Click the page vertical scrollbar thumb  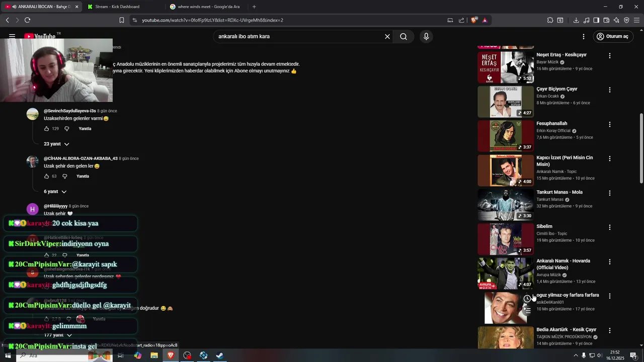641,148
